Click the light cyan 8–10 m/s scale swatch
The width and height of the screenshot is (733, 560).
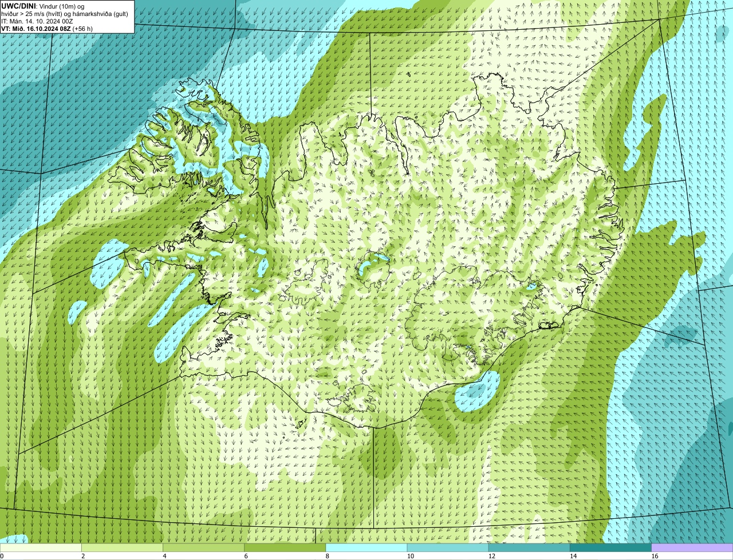click(366, 547)
